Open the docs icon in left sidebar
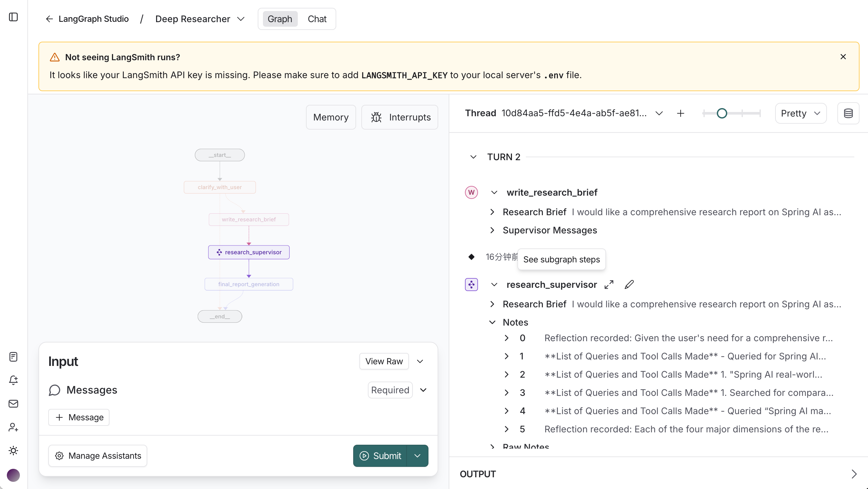Screen dimensions: 868x489 [13, 356]
